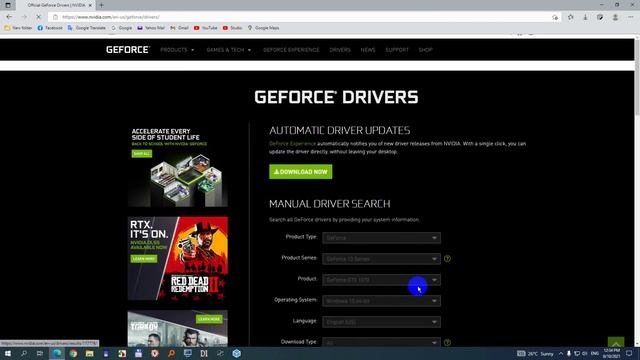The height and width of the screenshot is (360, 640).
Task: Open the Favorites toolbar icon
Action: point(570,17)
